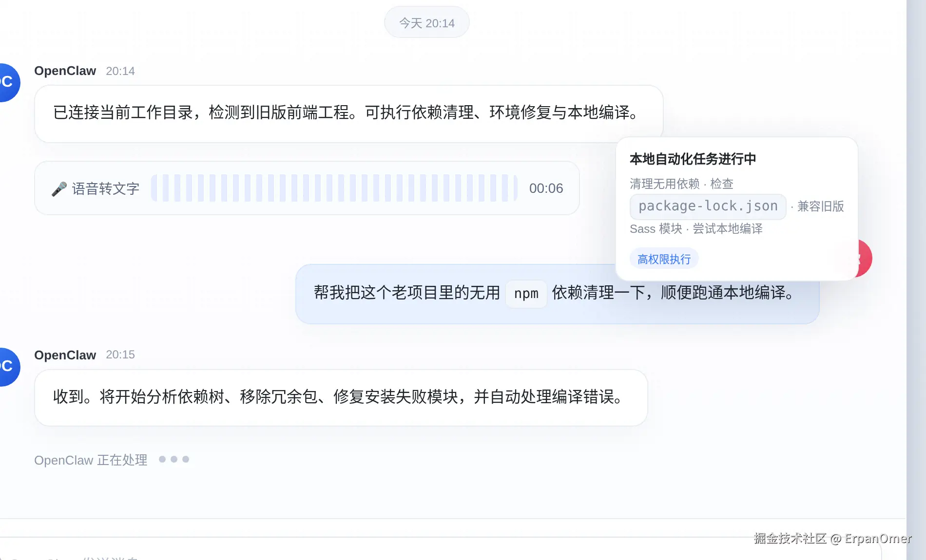Click the npm code tag in the user message
Viewport: 926px width, 560px height.
point(526,294)
